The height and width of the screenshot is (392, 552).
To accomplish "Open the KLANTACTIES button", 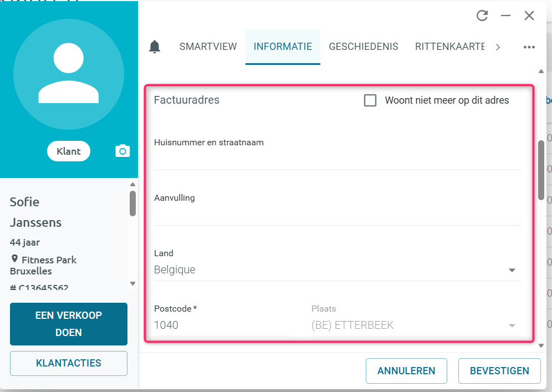I will [69, 363].
